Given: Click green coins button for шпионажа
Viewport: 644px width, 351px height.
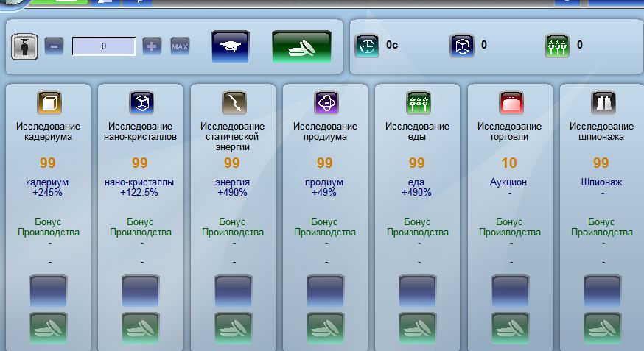Looking at the screenshot, I should click(x=603, y=328).
